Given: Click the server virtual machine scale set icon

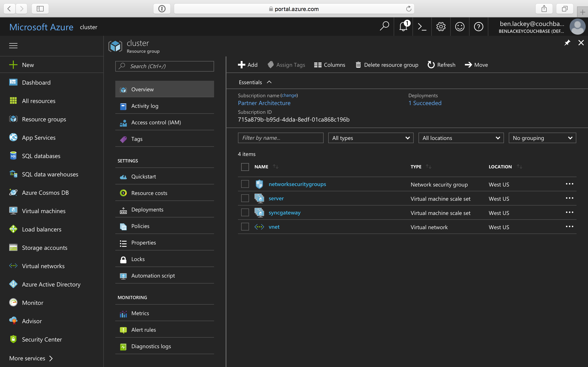Looking at the screenshot, I should coord(259,198).
